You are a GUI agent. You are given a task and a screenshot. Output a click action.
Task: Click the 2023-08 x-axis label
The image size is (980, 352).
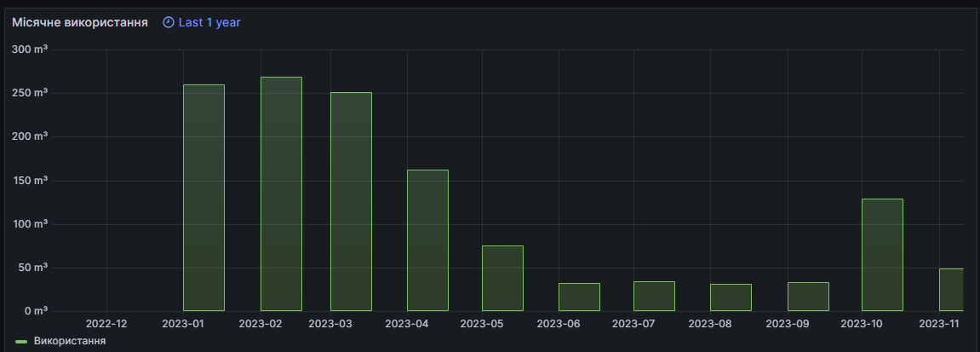point(710,324)
